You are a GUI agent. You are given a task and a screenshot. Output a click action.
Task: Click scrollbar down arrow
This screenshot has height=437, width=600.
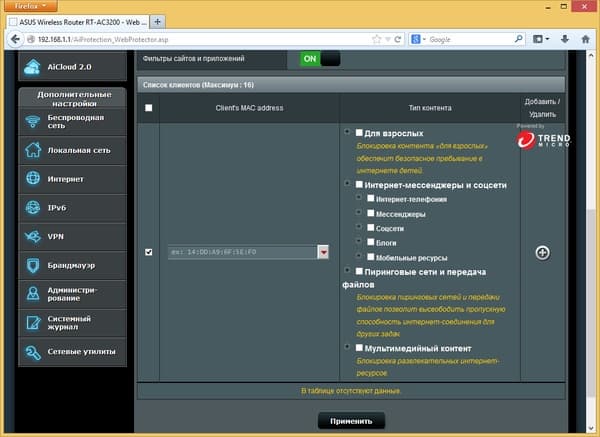[590, 429]
